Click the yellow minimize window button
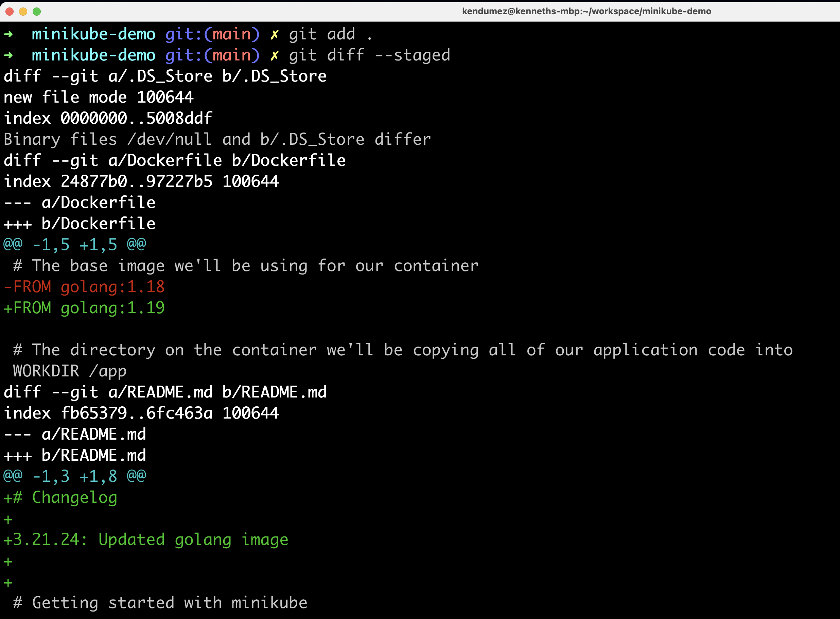 point(23,12)
